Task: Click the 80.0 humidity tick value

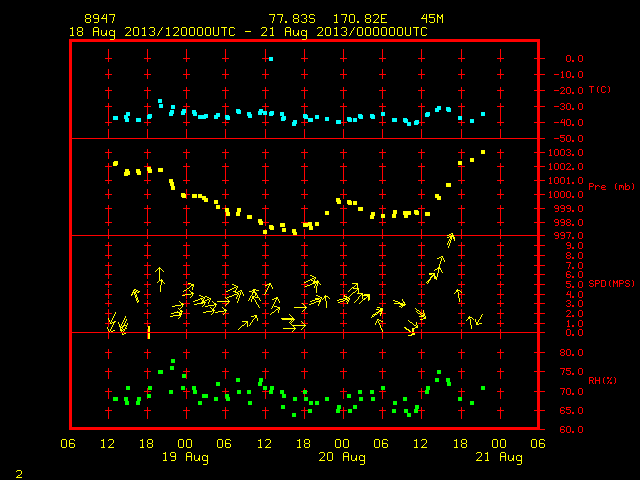Action: (571, 353)
